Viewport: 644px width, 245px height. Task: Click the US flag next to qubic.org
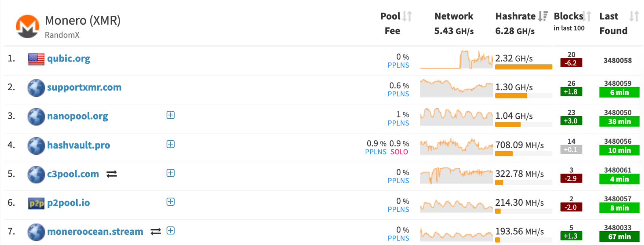[x=36, y=59]
